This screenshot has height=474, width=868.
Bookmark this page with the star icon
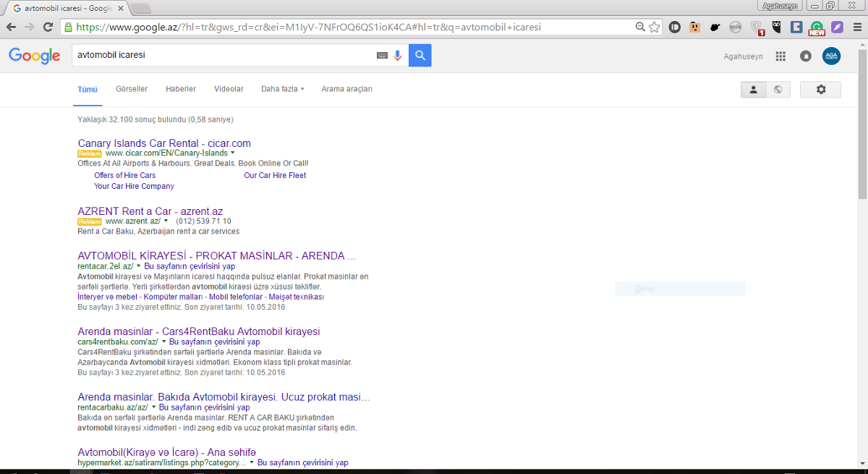coord(654,27)
